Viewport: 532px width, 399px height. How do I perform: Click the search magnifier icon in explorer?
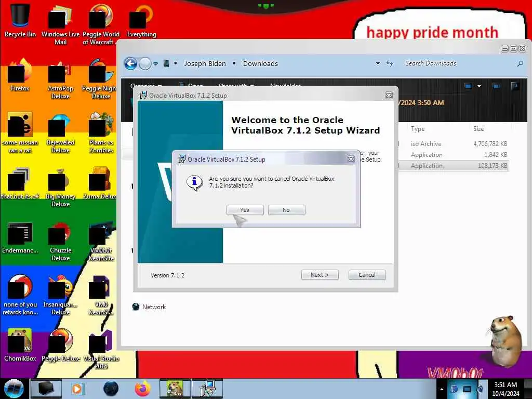pyautogui.click(x=520, y=63)
